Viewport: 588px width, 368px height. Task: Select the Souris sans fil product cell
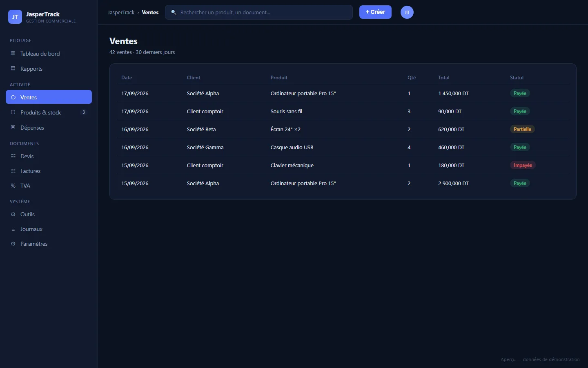click(x=286, y=111)
